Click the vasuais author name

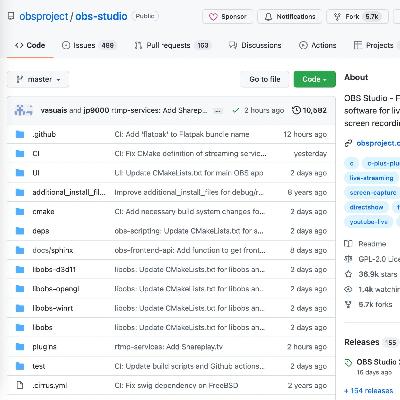[54, 110]
